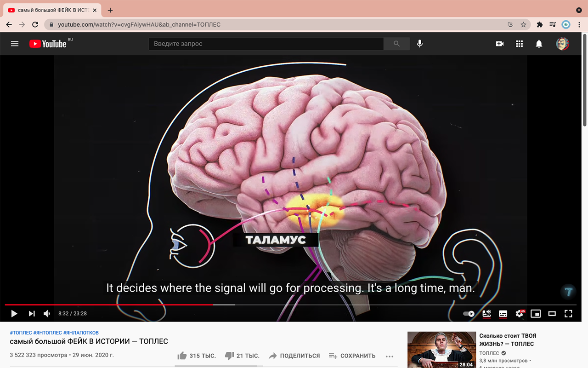
Task: Open the guide hamburger menu
Action: point(14,43)
